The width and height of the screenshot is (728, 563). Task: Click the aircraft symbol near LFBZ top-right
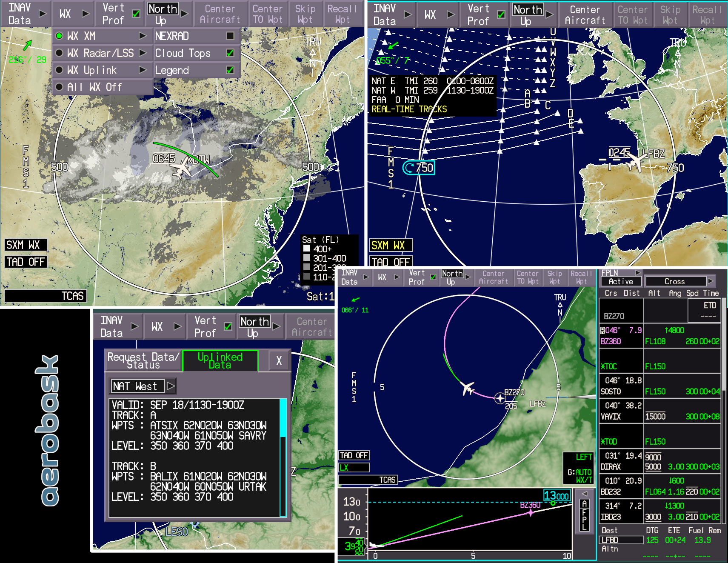(636, 162)
